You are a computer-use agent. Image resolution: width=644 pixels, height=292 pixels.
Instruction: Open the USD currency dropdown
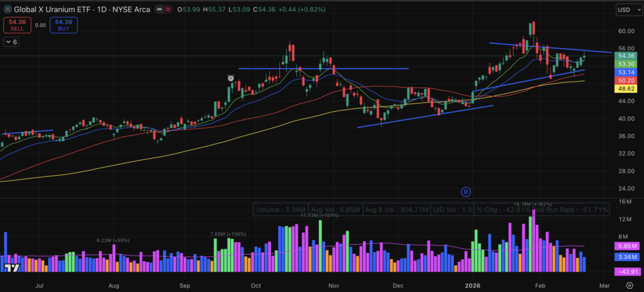[x=626, y=10]
